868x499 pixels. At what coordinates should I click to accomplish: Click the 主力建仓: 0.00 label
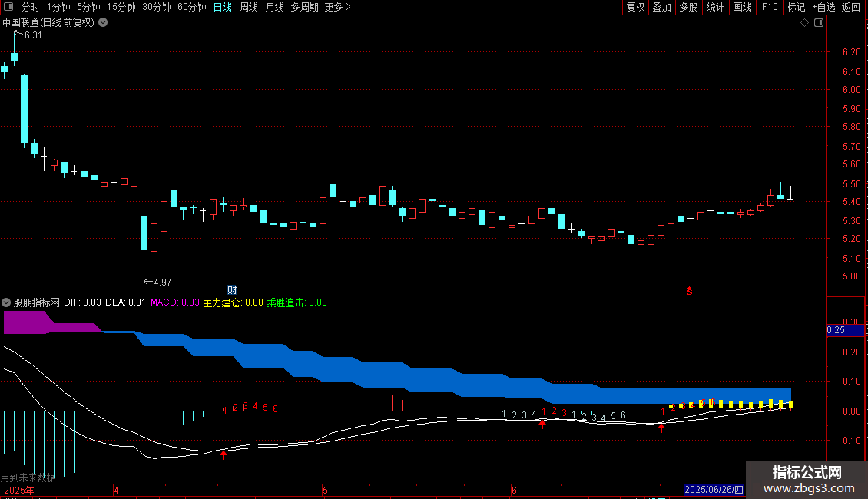(x=233, y=302)
